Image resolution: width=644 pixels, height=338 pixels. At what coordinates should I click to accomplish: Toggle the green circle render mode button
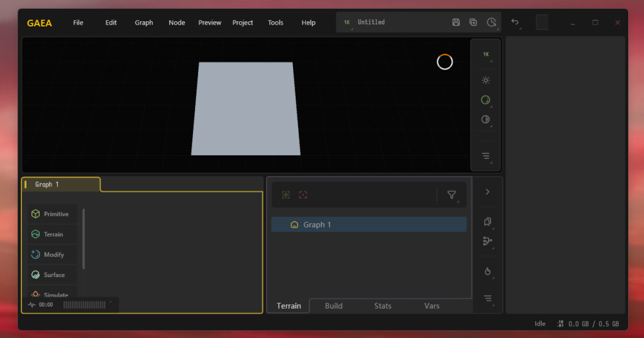click(x=486, y=100)
